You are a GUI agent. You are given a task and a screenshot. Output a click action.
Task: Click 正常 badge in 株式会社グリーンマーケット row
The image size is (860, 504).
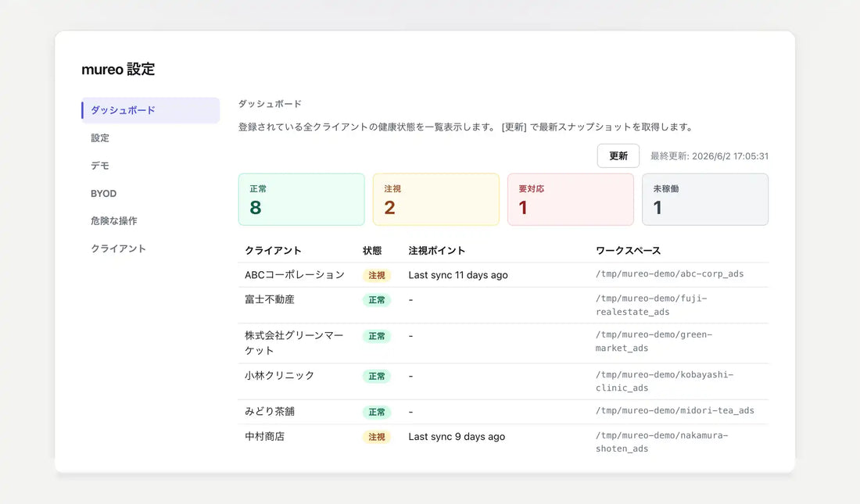[x=376, y=336]
